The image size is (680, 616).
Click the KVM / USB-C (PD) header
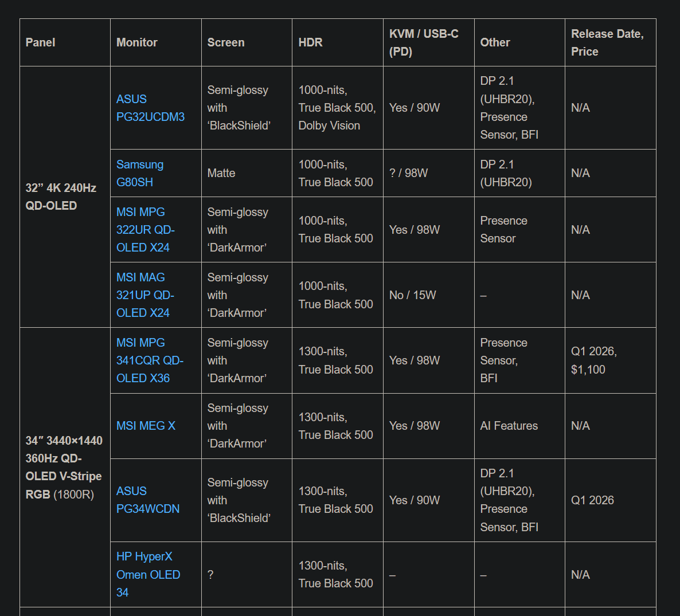tap(424, 42)
